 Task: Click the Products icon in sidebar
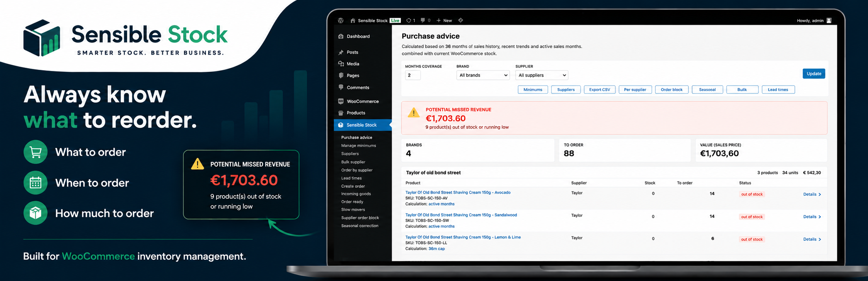tap(341, 113)
